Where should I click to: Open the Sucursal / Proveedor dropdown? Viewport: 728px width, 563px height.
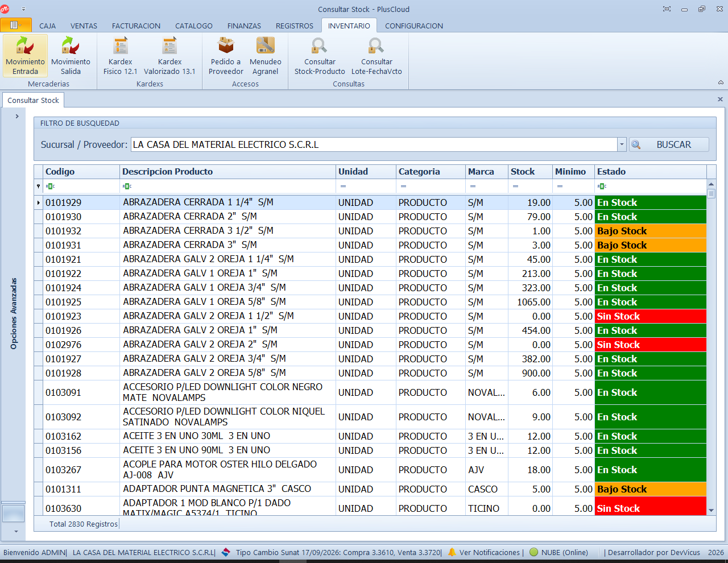pos(622,144)
